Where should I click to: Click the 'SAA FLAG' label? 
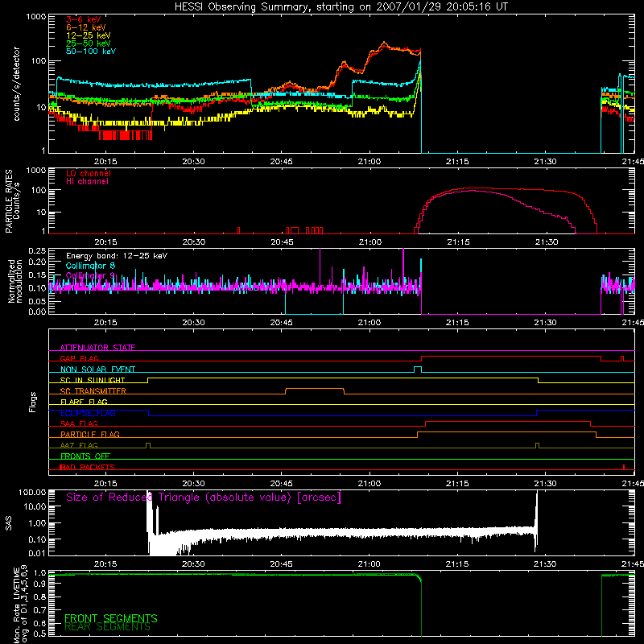(x=79, y=423)
